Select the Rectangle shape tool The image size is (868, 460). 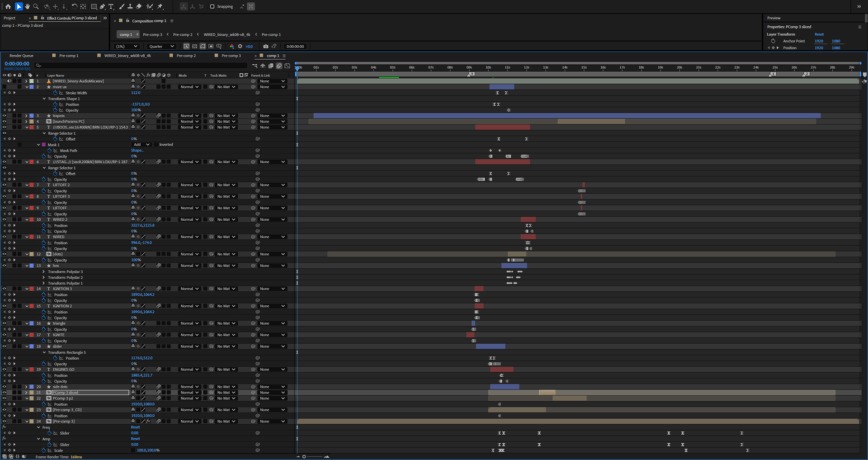click(94, 6)
